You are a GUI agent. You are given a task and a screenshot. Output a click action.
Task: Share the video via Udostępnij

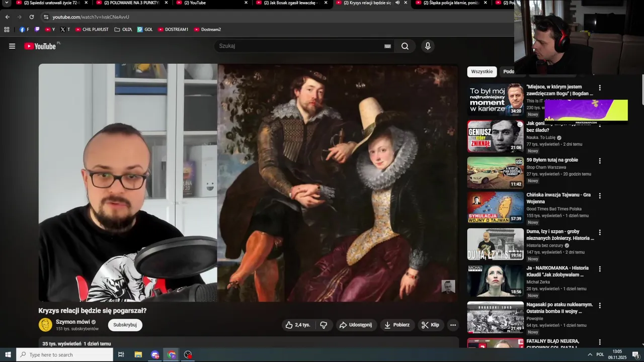pyautogui.click(x=356, y=325)
